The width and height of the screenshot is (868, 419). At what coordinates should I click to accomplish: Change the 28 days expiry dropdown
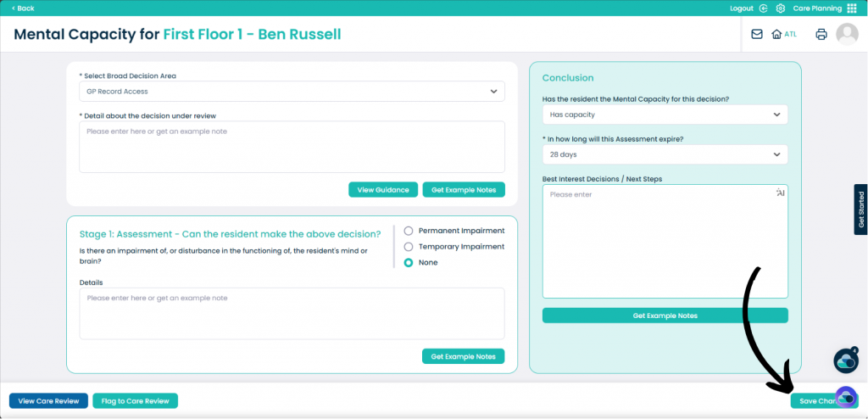665,154
